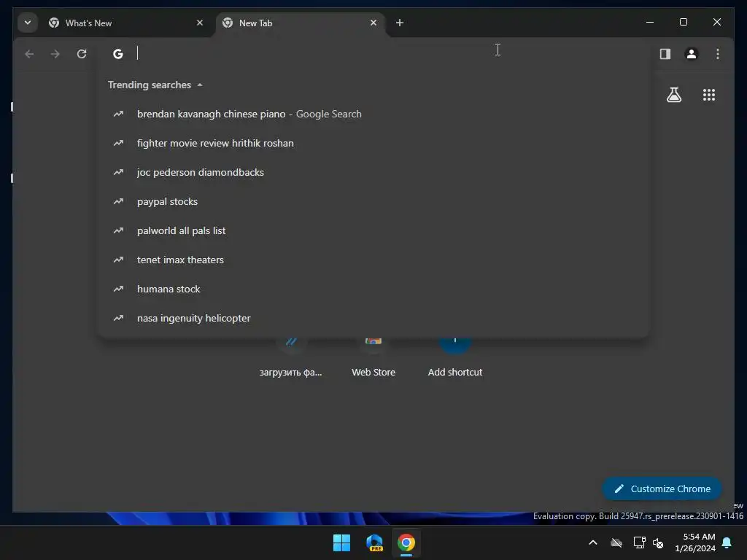Choose the humana stock suggestion
Screen dimensions: 747x560
point(373,289)
